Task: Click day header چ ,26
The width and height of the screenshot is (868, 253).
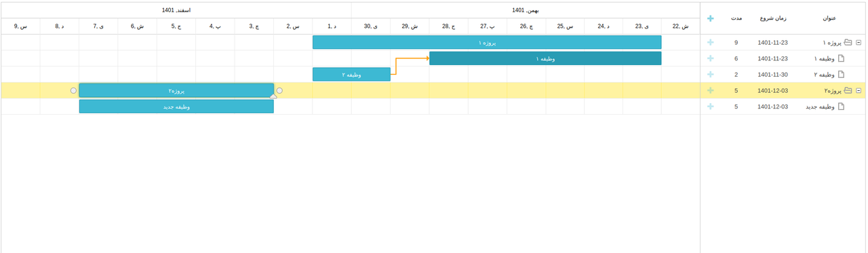Action: tap(526, 26)
